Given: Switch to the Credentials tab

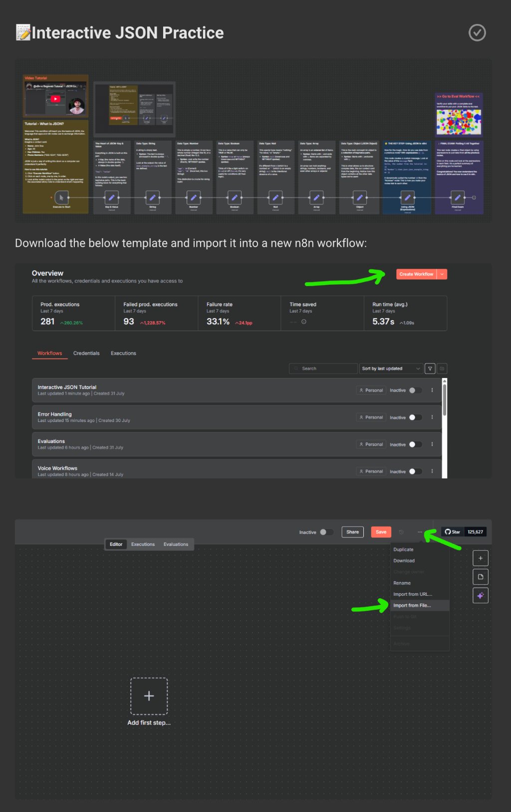Looking at the screenshot, I should pos(86,353).
